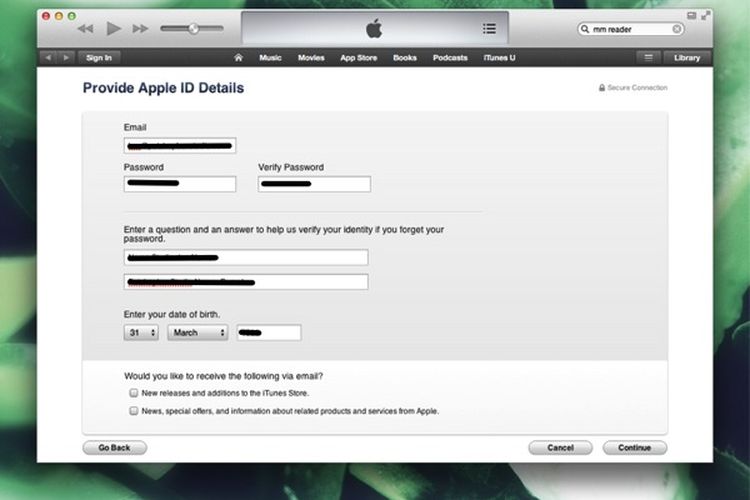This screenshot has width=750, height=500.
Task: Click the Fast-forward/Next track button
Action: (141, 28)
